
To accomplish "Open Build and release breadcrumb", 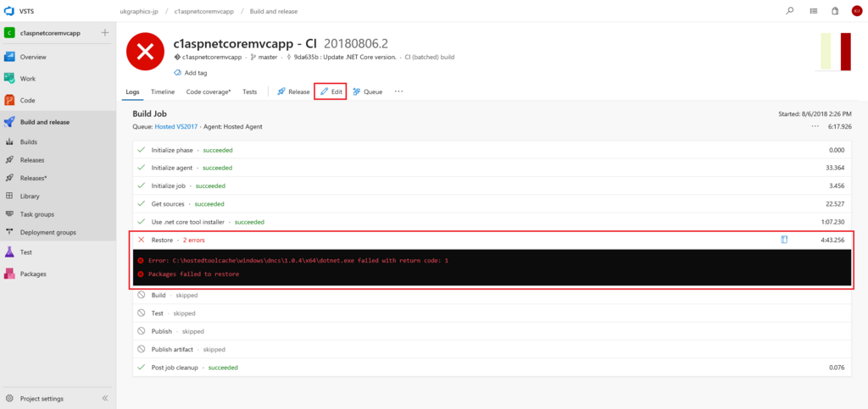I will click(274, 11).
